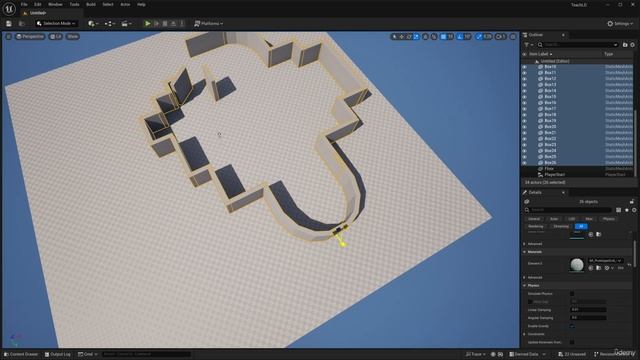Open the Cinematics clapperboard dropdown
The width and height of the screenshot is (640, 360).
tap(127, 24)
